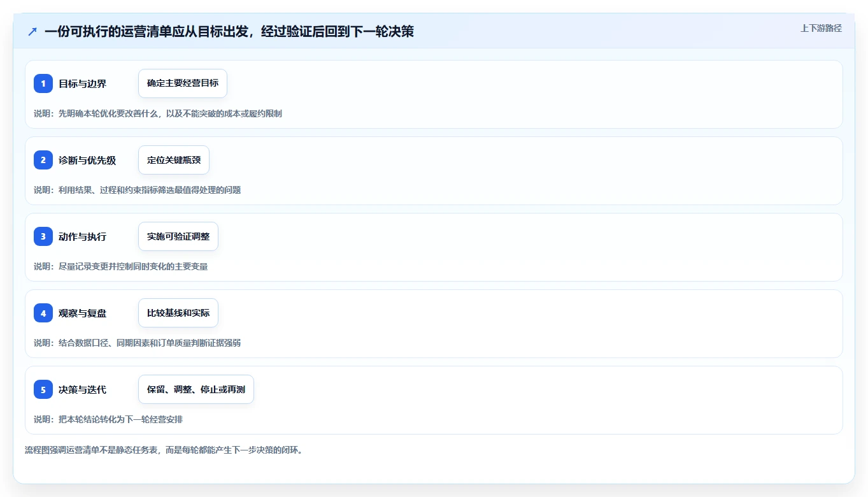Image resolution: width=868 pixels, height=497 pixels.
Task: Click the step 3 number badge
Action: [43, 236]
